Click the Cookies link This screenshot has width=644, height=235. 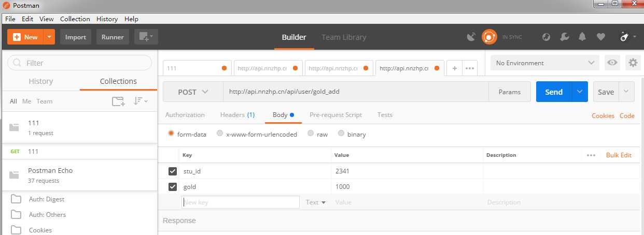coord(603,116)
